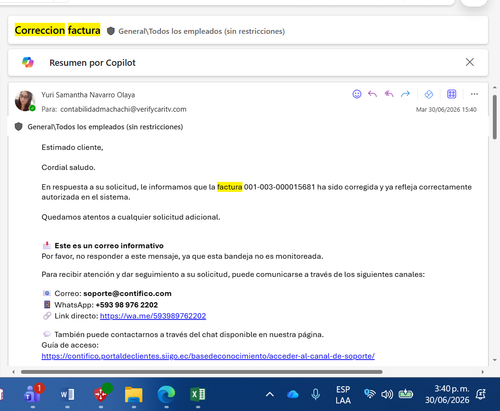The image size is (500, 411).
Task: Click sender name Yuri Samantha Navarro Olaya
Action: click(88, 95)
